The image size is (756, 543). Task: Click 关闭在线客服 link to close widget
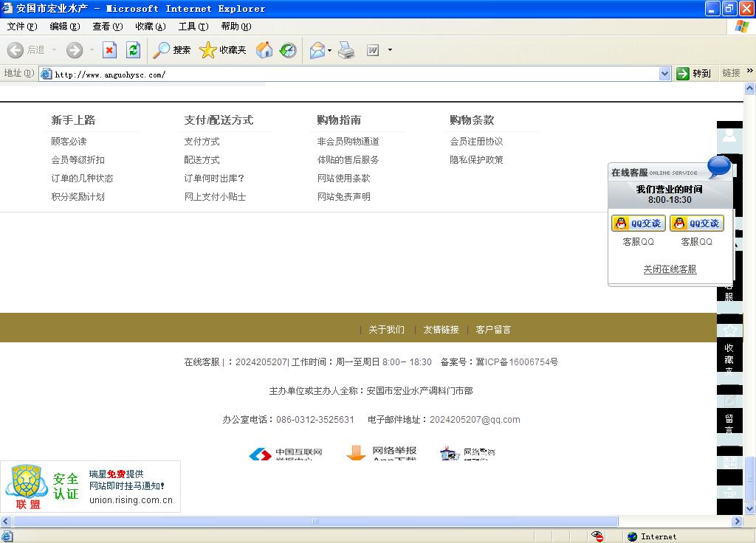click(x=670, y=269)
